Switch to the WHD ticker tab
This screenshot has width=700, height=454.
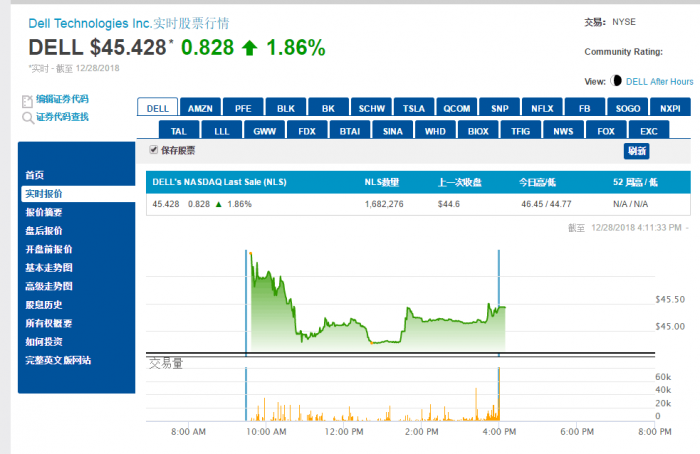click(x=435, y=131)
